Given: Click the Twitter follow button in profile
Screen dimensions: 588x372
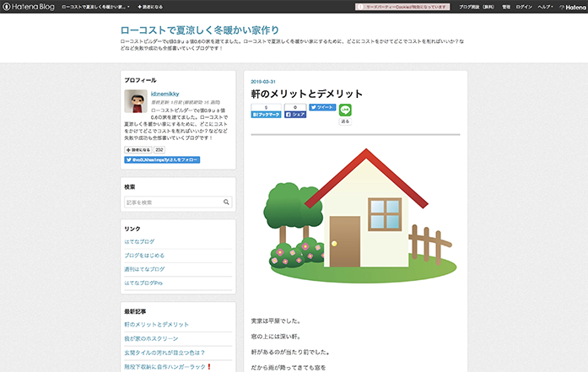Looking at the screenshot, I should tap(162, 159).
